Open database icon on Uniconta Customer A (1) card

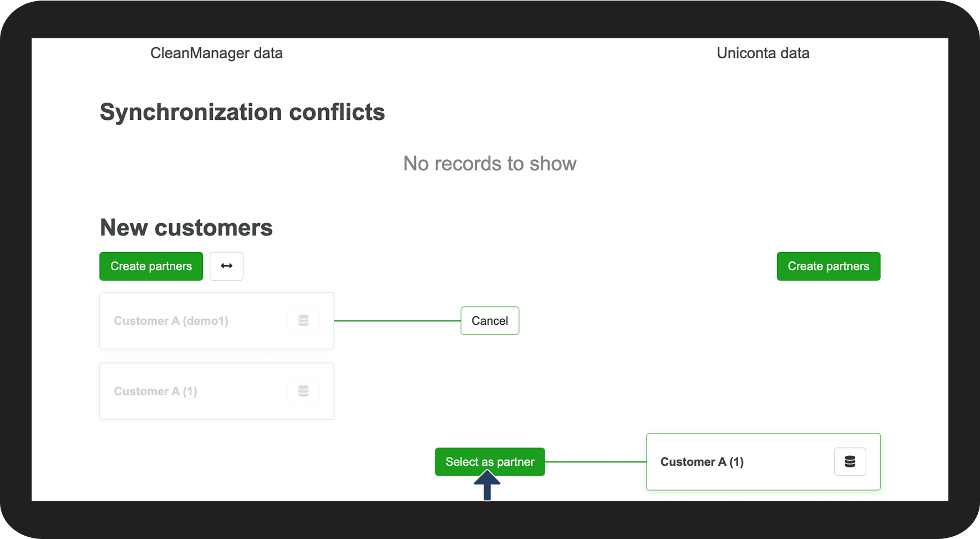pos(850,462)
